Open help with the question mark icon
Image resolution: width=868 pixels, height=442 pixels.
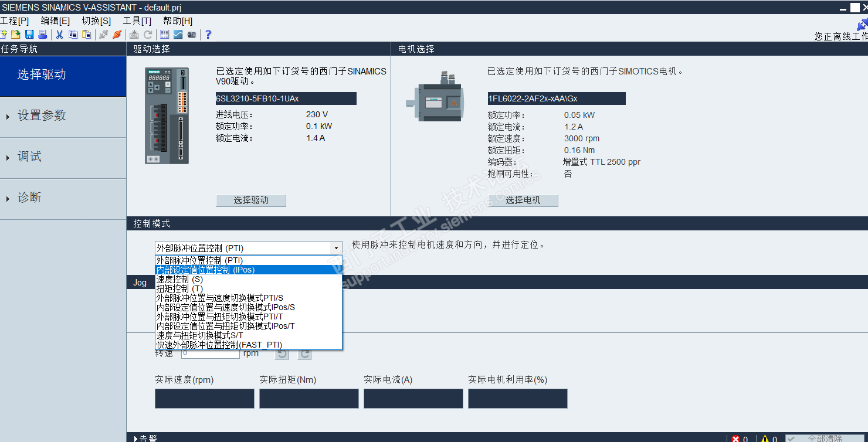[208, 35]
